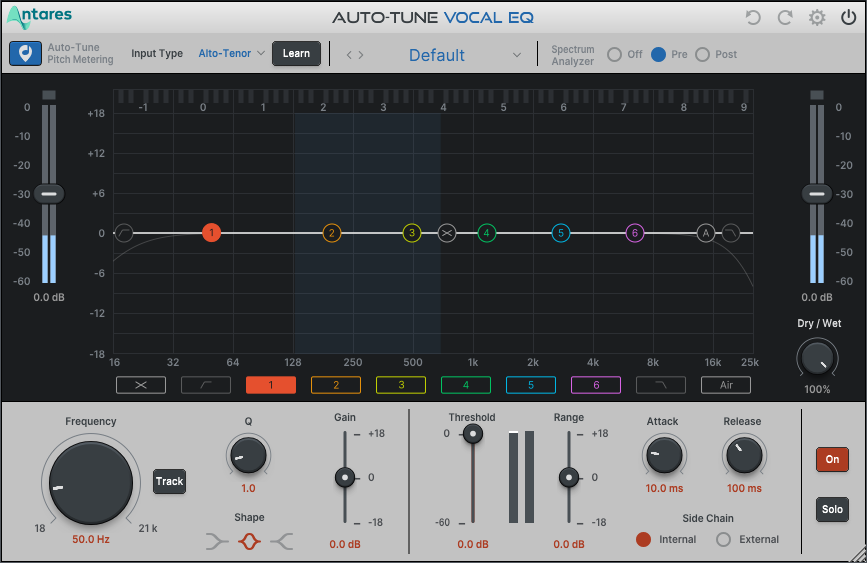Set Spectrum Analyzer to Pre

(658, 54)
